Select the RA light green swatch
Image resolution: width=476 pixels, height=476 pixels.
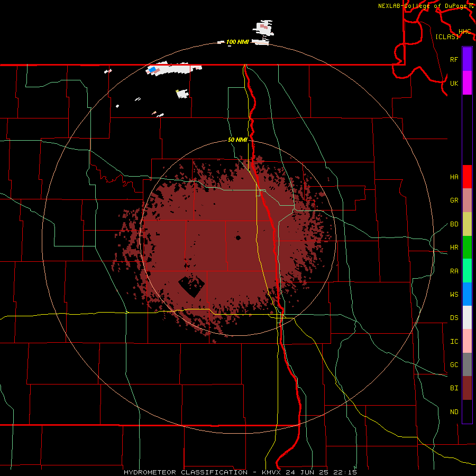tap(467, 271)
